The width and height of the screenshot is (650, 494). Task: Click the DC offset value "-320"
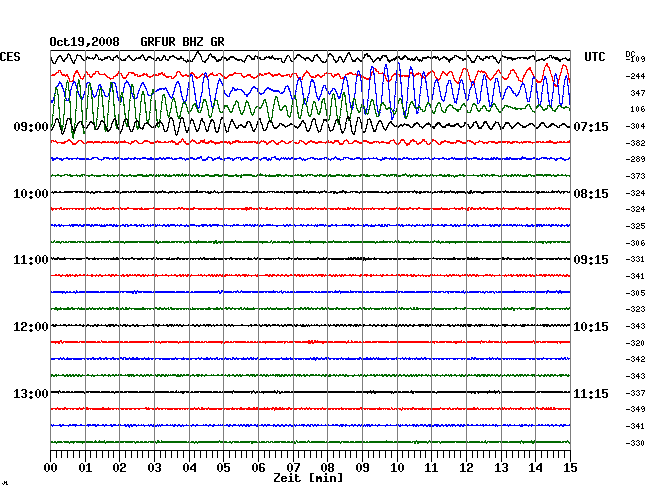[x=635, y=343]
